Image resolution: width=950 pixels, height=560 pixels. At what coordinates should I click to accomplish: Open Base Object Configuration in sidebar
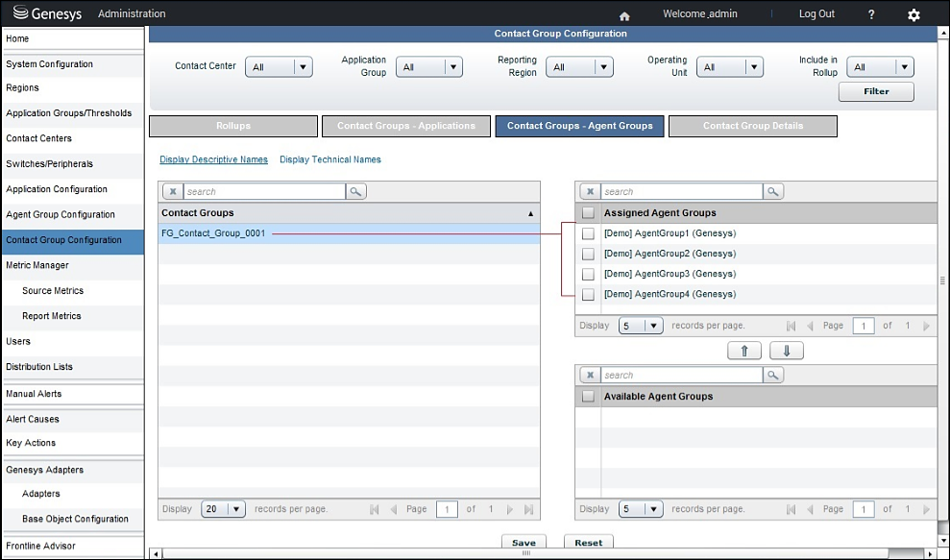pyautogui.click(x=73, y=520)
